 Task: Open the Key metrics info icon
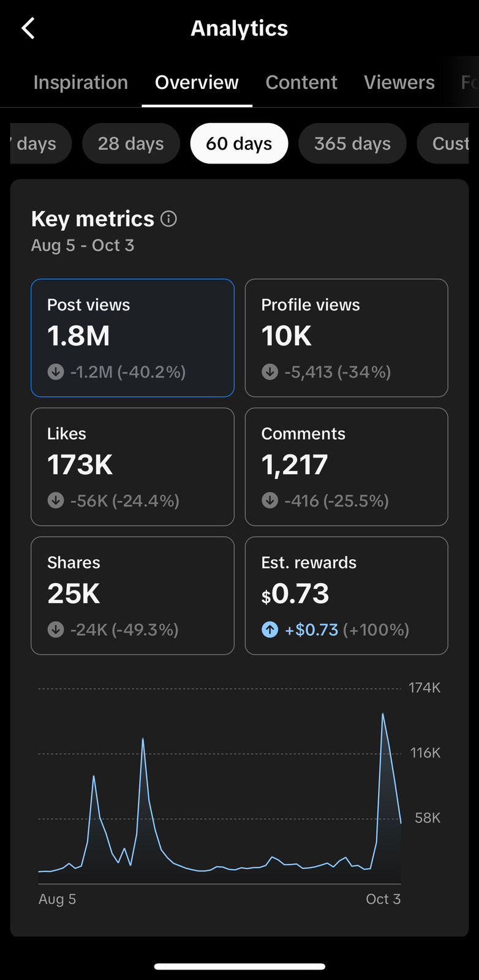click(168, 219)
